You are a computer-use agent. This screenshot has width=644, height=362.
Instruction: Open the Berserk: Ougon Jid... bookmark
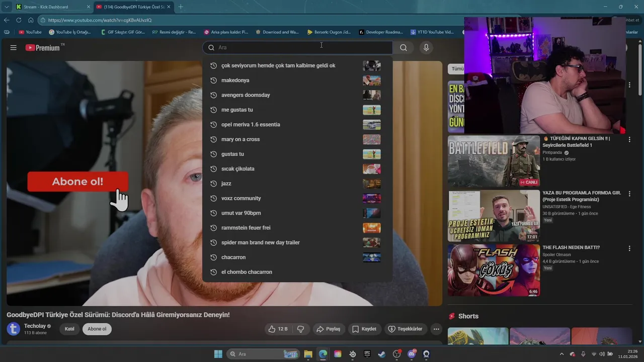click(x=329, y=32)
